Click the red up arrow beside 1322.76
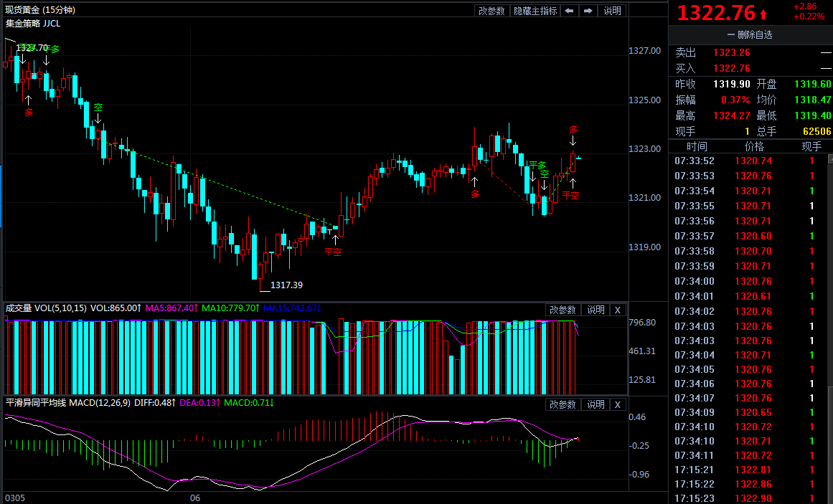Screen dimensions: 833x504 pos(763,14)
